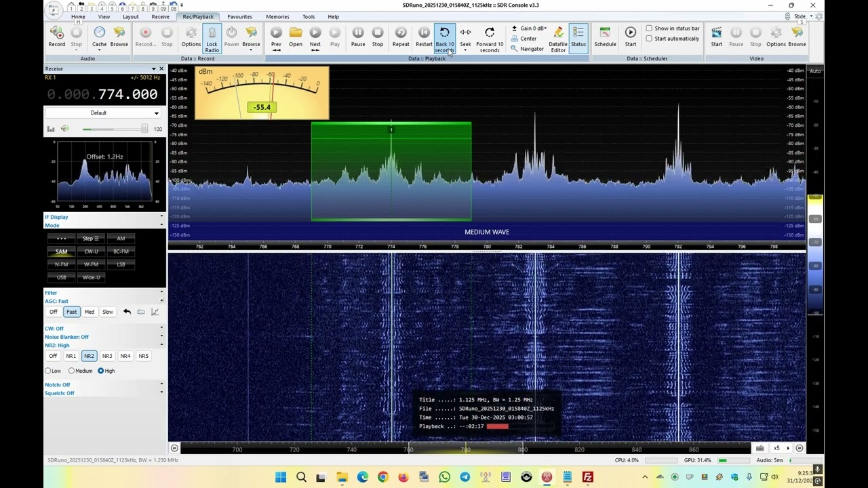Open the scheduler Schedule window
This screenshot has width=868, height=488.
point(606,37)
